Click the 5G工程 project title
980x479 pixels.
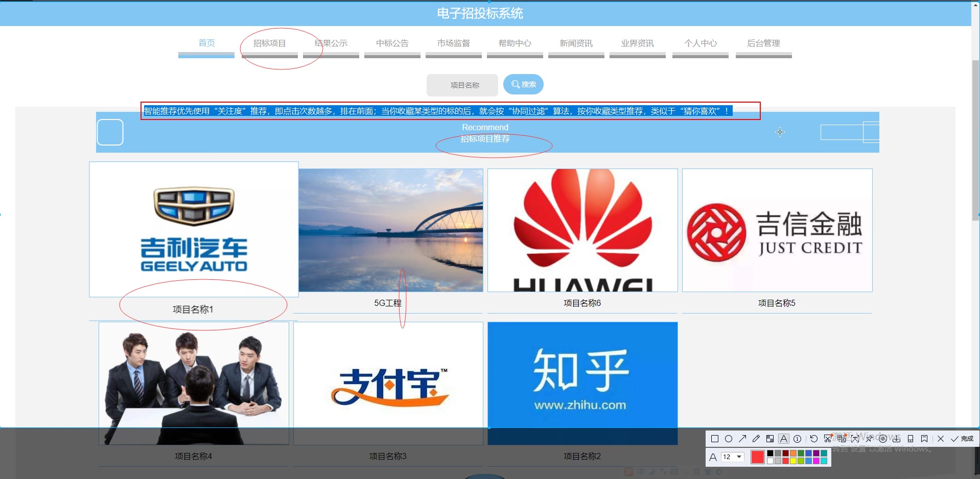388,303
